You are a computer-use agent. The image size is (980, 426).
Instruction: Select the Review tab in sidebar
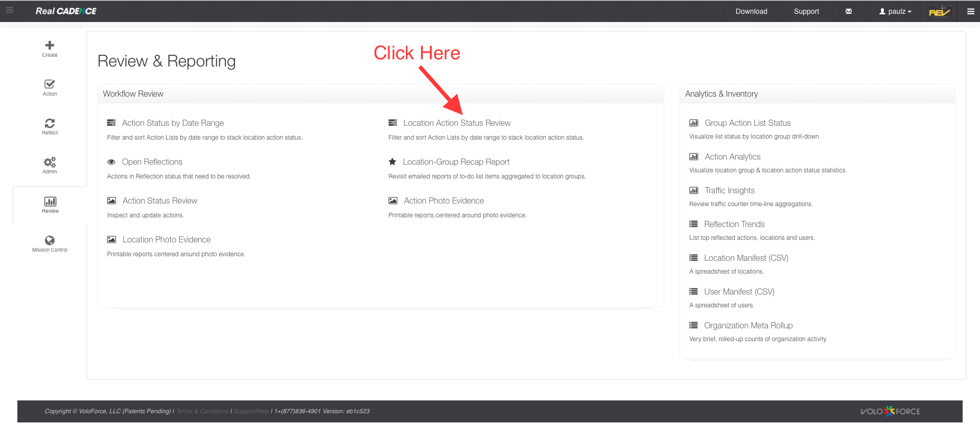pyautogui.click(x=50, y=205)
